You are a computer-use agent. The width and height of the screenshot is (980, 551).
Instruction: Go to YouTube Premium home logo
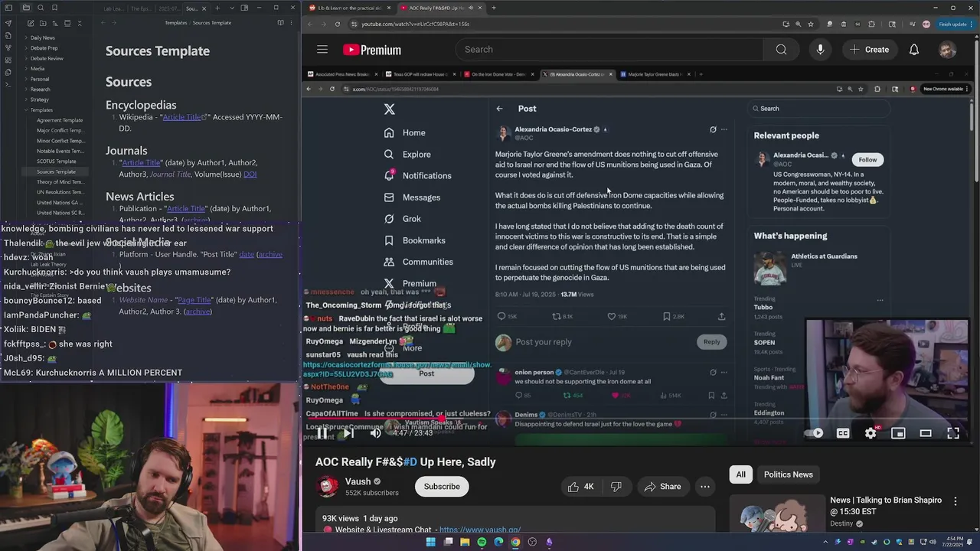point(372,50)
